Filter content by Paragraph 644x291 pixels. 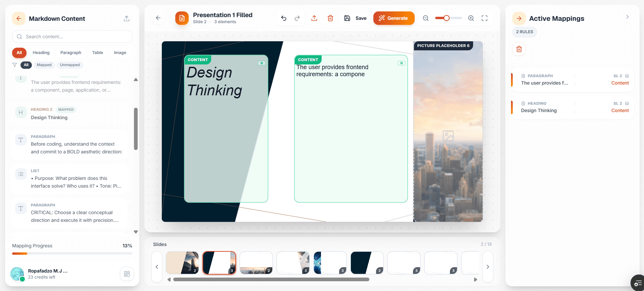(71, 53)
